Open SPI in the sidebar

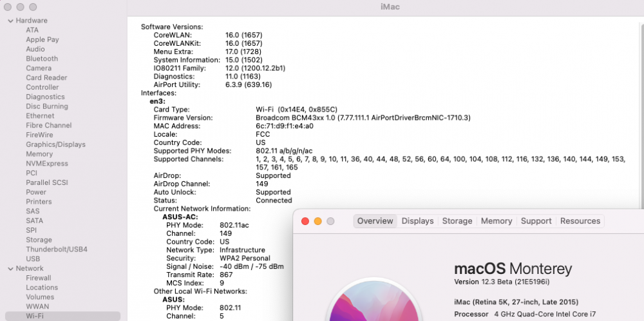31,229
